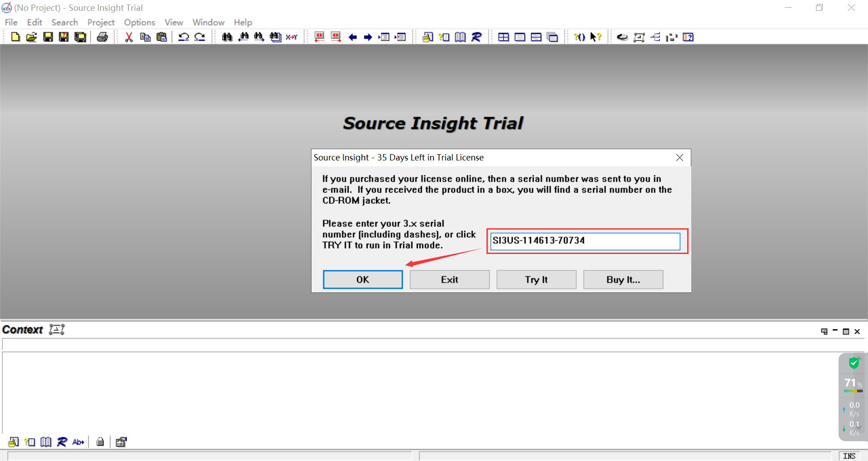
Task: Open Search with the binoculars icon
Action: pos(227,37)
